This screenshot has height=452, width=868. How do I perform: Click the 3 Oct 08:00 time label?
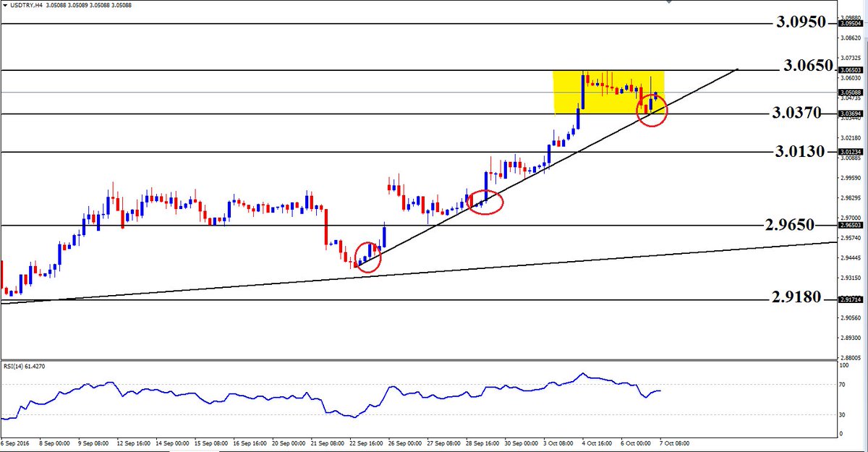click(560, 442)
